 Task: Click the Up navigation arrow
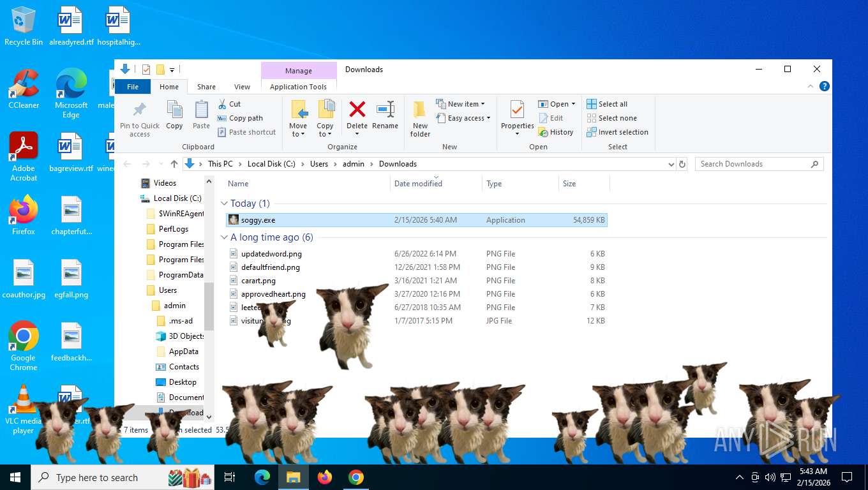coord(174,164)
